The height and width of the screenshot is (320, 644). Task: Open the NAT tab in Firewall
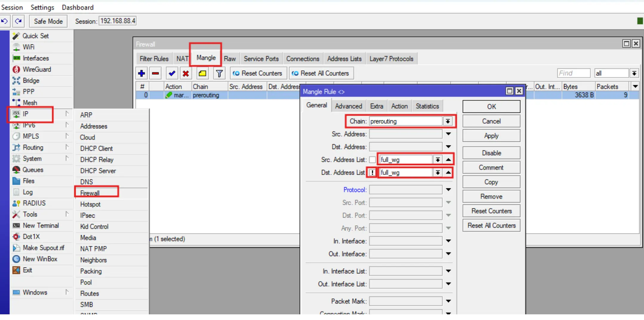click(182, 59)
